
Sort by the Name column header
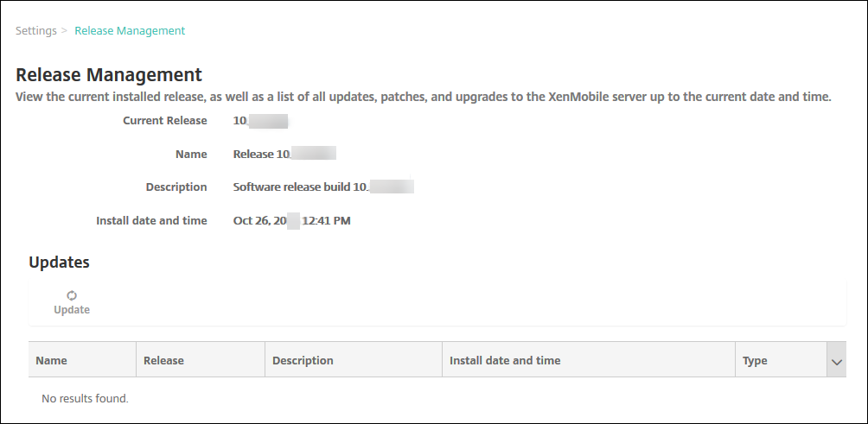pos(52,360)
